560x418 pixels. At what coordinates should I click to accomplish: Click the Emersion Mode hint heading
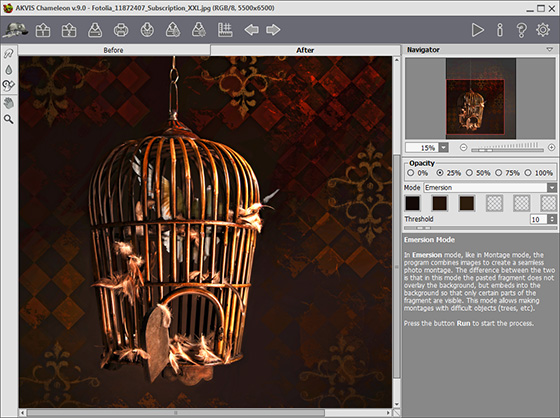point(429,240)
